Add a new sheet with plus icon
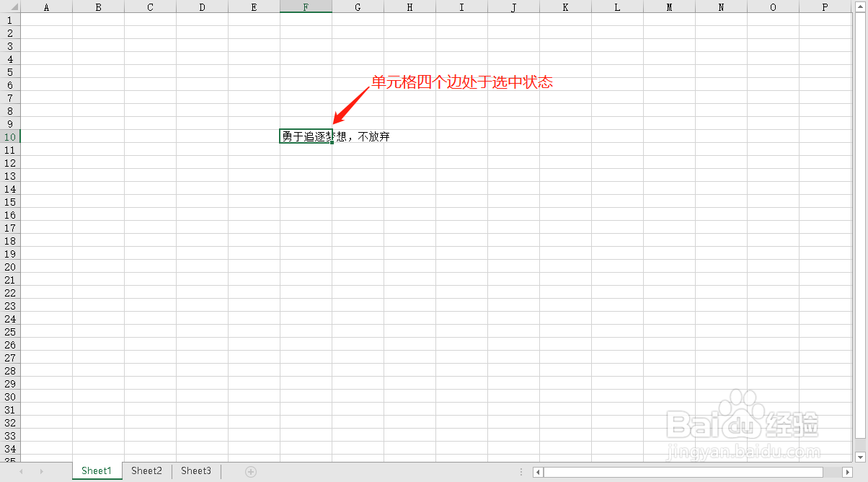The height and width of the screenshot is (482, 868). tap(251, 472)
